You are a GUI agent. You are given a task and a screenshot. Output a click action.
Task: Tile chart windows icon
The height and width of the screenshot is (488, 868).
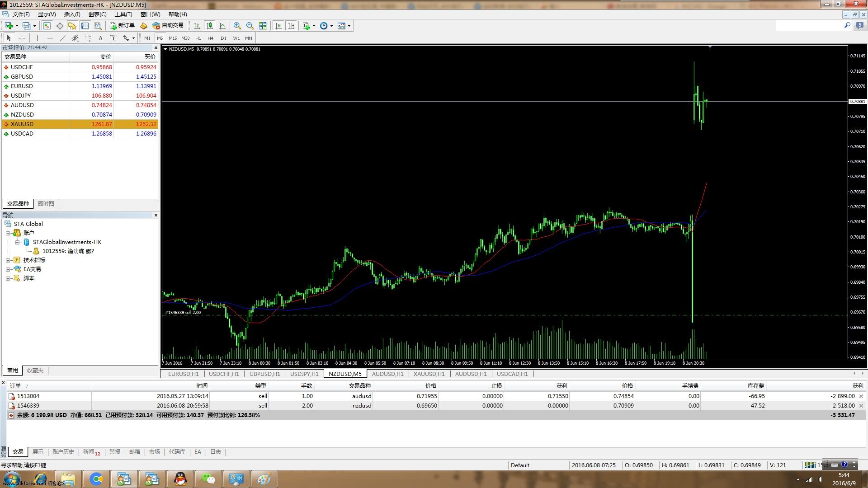pos(263,26)
